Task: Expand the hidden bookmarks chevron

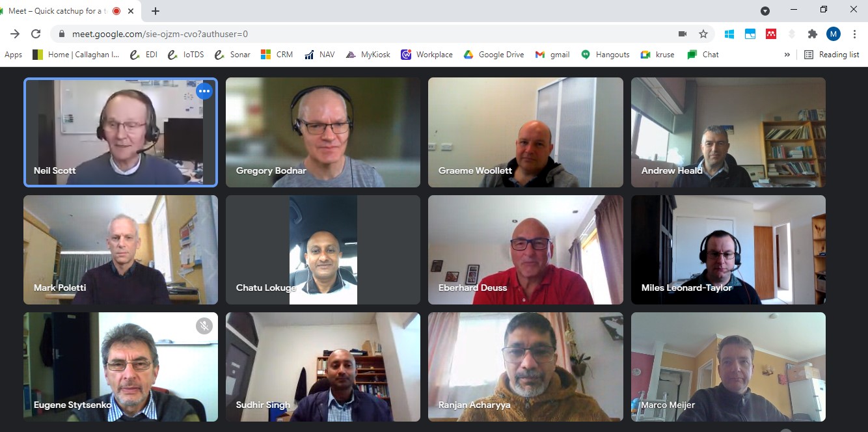Action: tap(787, 55)
